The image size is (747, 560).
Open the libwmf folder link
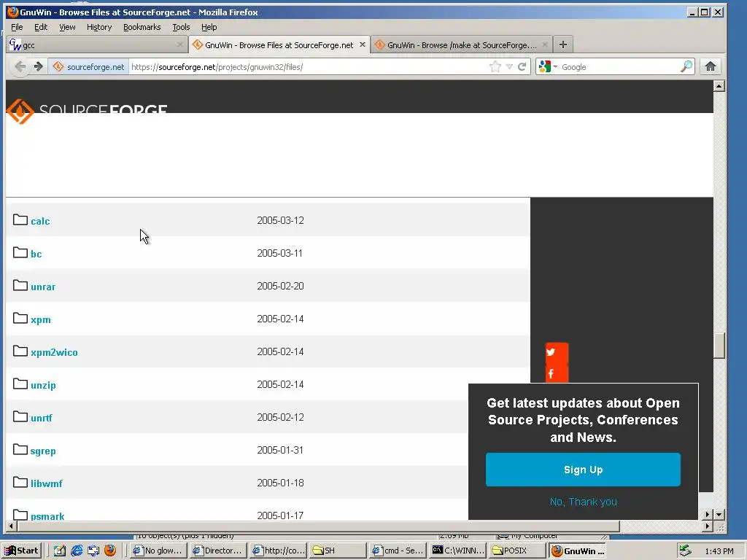click(x=46, y=484)
